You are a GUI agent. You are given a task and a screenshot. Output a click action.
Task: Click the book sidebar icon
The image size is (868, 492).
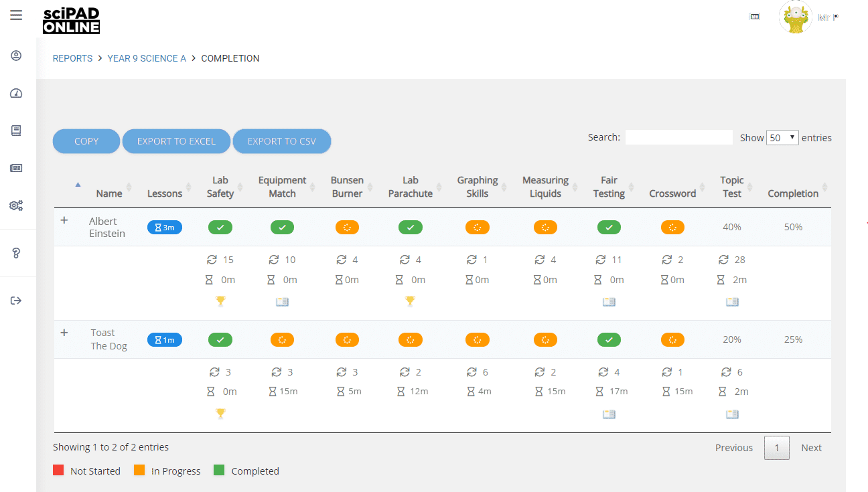(x=16, y=131)
